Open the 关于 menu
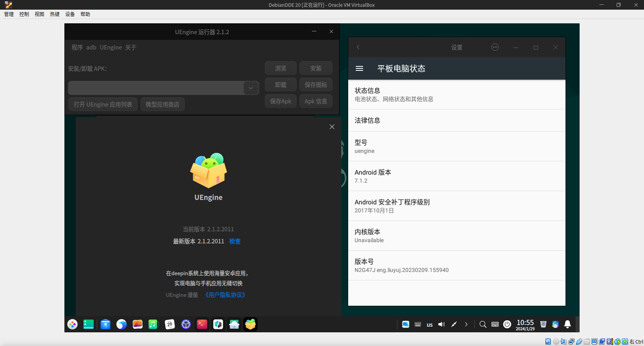Viewport: 644px width, 346px height. [131, 47]
